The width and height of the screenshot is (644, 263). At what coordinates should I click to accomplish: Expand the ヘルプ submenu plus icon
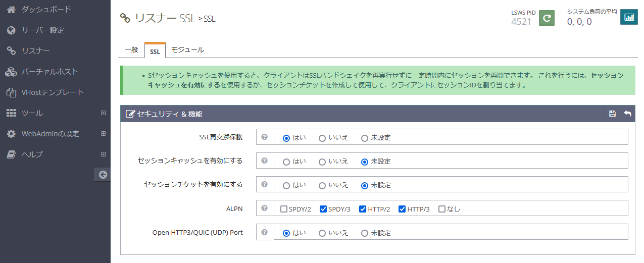pyautogui.click(x=103, y=154)
